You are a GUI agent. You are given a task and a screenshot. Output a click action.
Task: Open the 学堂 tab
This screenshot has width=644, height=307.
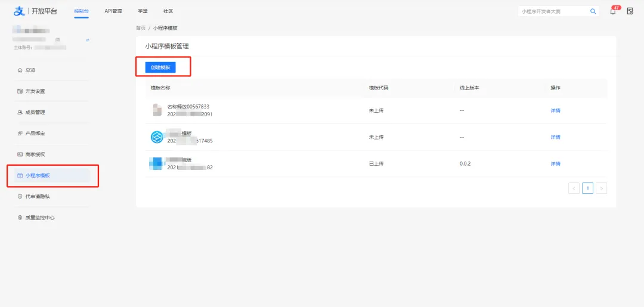click(143, 11)
